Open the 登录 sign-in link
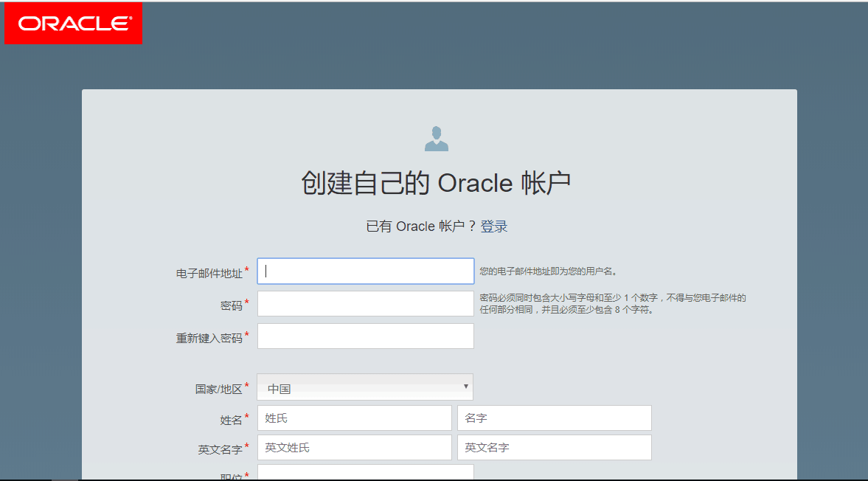 [x=494, y=226]
